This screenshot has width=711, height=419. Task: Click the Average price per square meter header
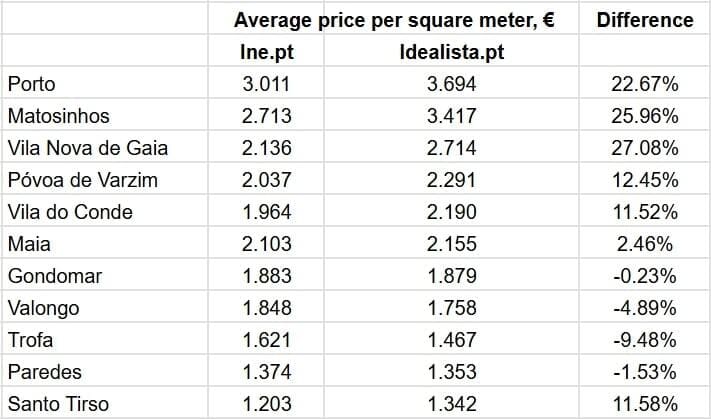coord(394,20)
